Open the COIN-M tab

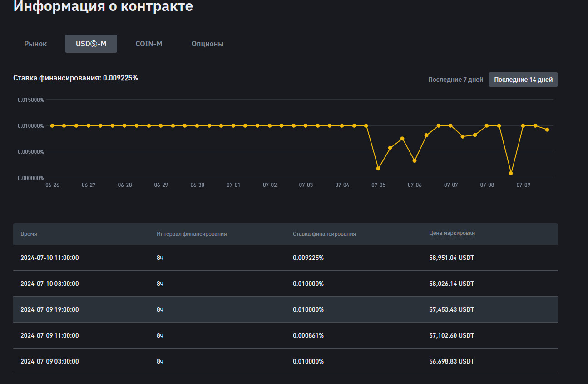click(149, 44)
